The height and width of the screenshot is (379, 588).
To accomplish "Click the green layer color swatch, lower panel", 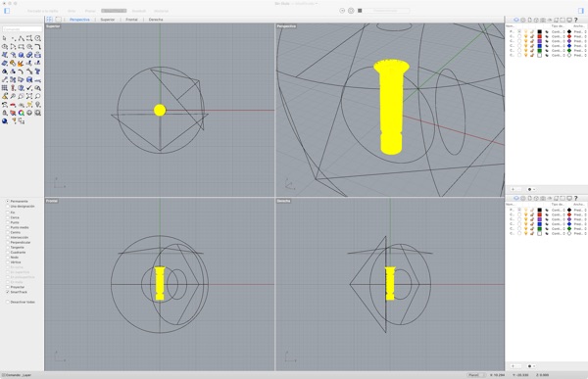I will pyautogui.click(x=540, y=229).
